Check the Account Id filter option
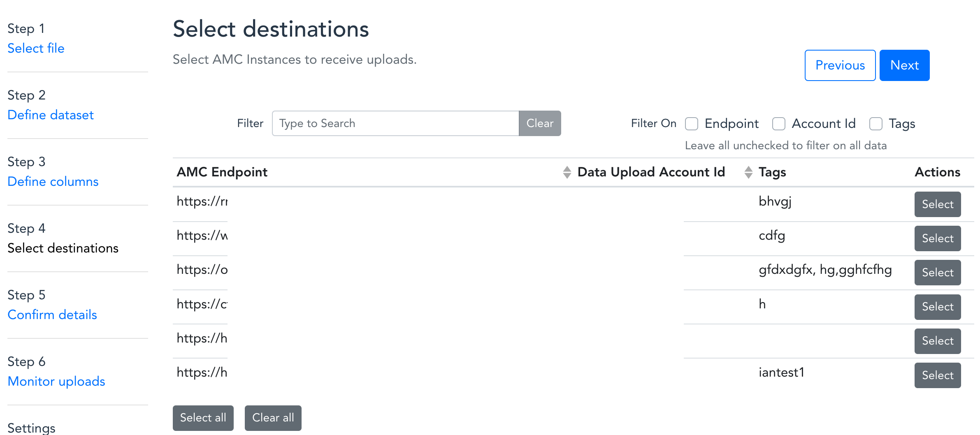 click(779, 123)
